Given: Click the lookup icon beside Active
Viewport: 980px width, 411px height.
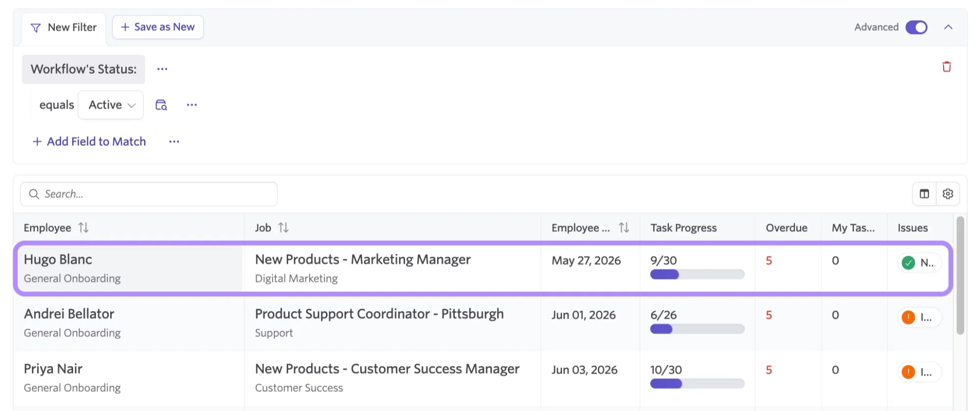Looking at the screenshot, I should pos(161,105).
